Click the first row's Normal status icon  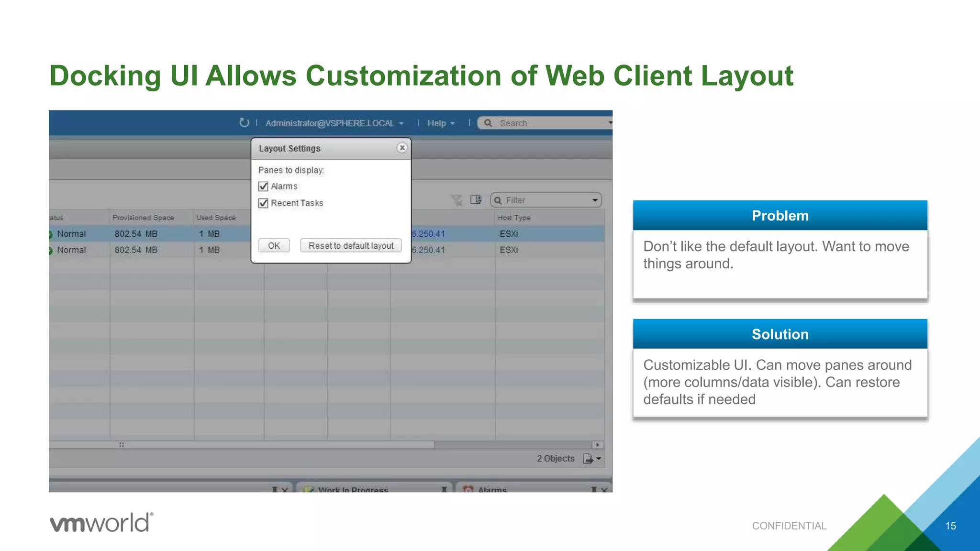50,234
